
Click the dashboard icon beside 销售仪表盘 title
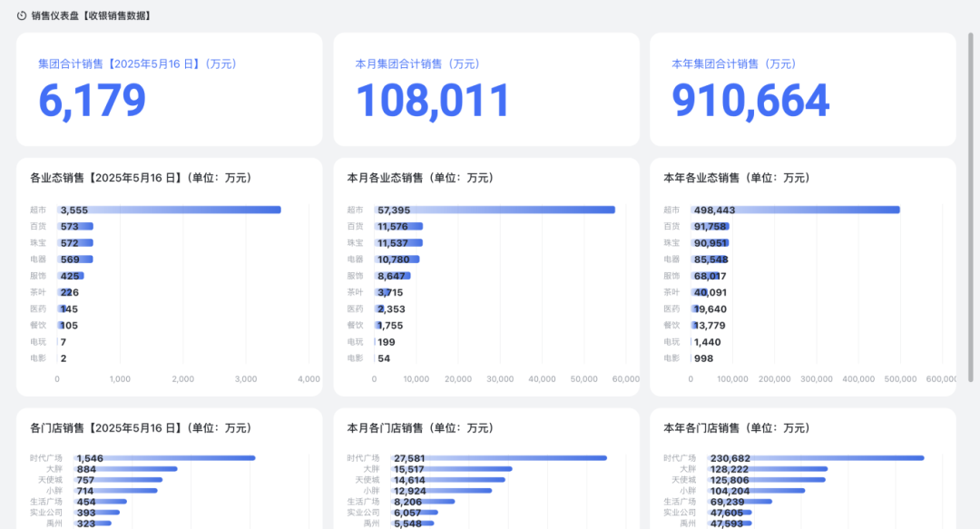point(22,15)
